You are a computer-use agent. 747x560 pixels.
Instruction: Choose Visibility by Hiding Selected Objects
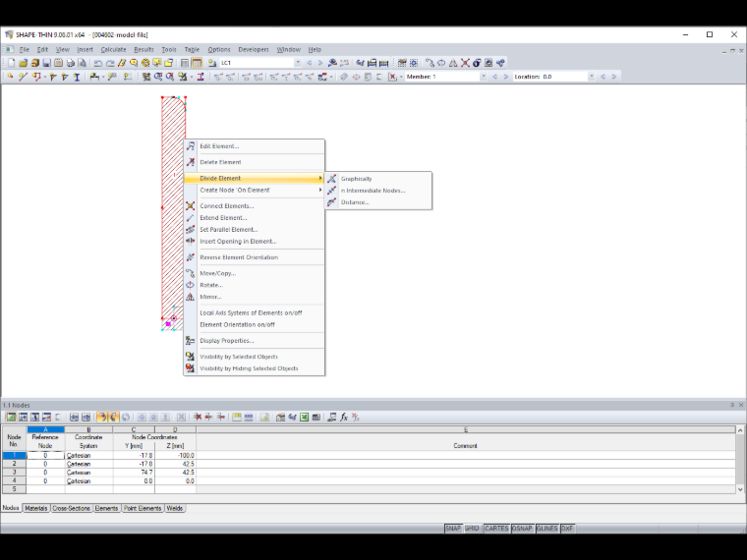pos(255,368)
